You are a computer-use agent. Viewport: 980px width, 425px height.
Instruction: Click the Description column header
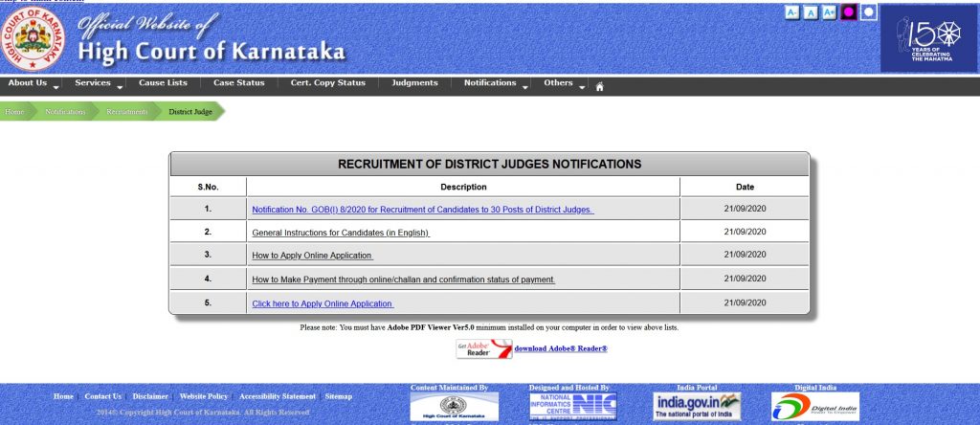(463, 187)
